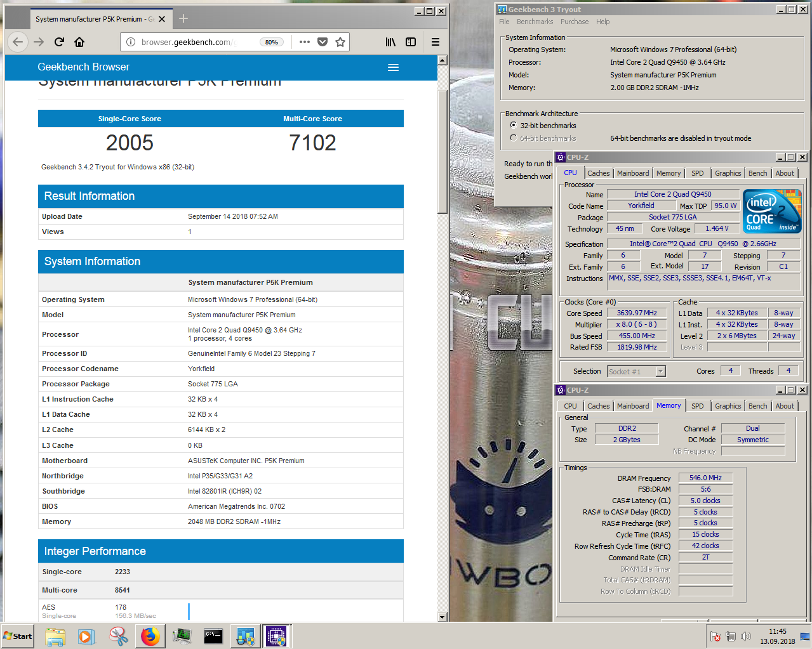Open a new Firefox tab
The image size is (812, 649).
(183, 18)
